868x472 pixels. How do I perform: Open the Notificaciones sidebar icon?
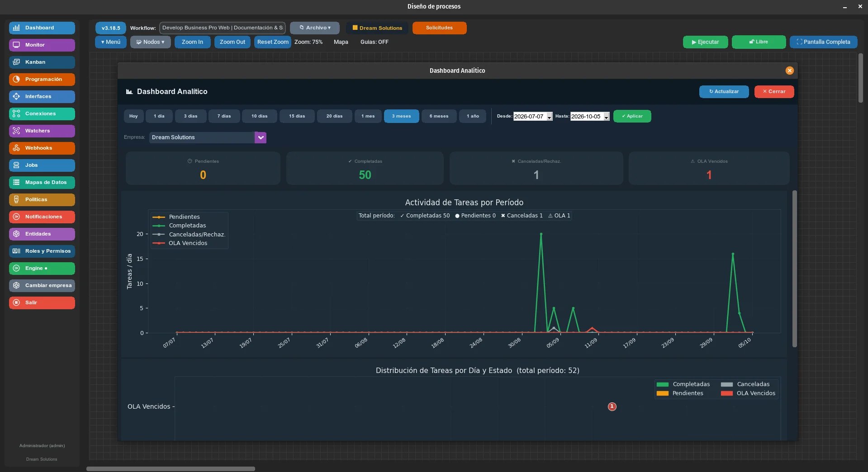pos(16,217)
